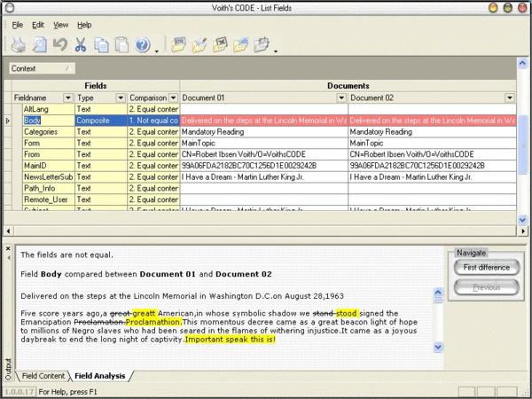Click the Print toolbar icon
Image resolution: width=532 pixels, height=399 pixels.
pyautogui.click(x=19, y=45)
